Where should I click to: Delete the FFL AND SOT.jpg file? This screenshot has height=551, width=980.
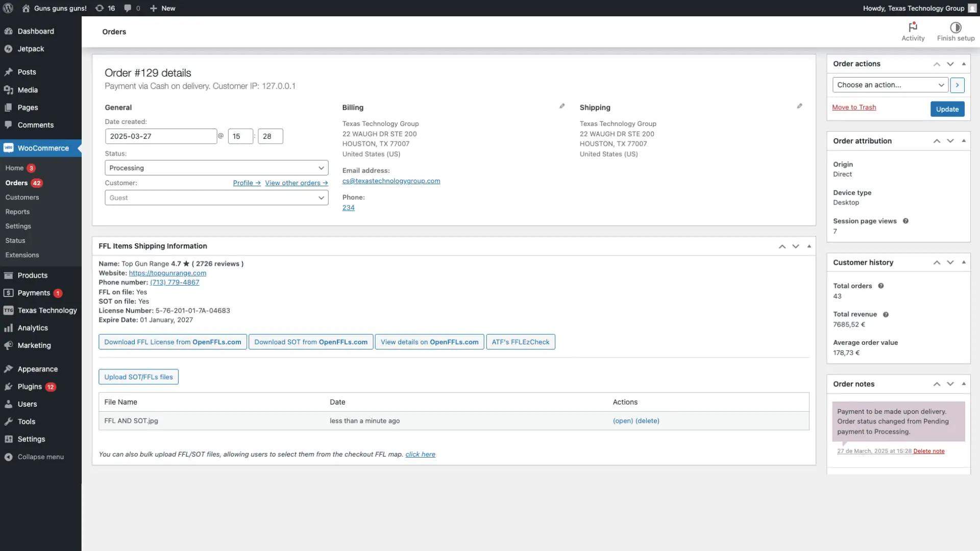pyautogui.click(x=647, y=421)
